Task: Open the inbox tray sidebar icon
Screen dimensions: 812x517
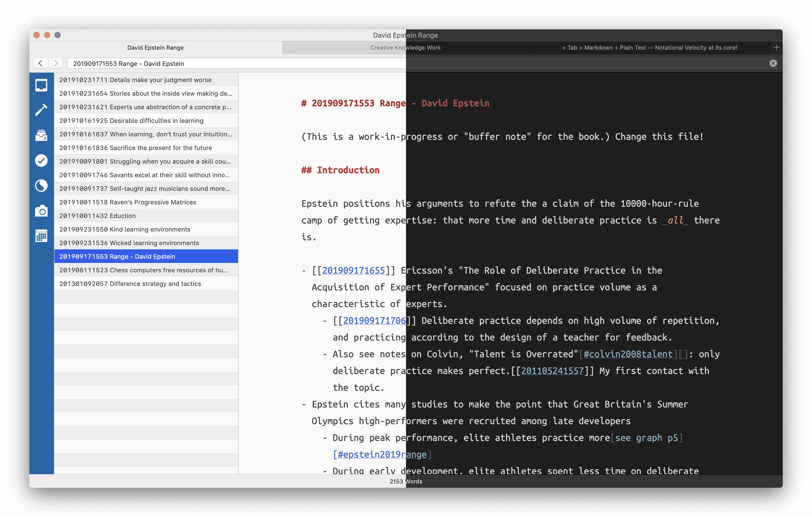Action: click(x=41, y=85)
